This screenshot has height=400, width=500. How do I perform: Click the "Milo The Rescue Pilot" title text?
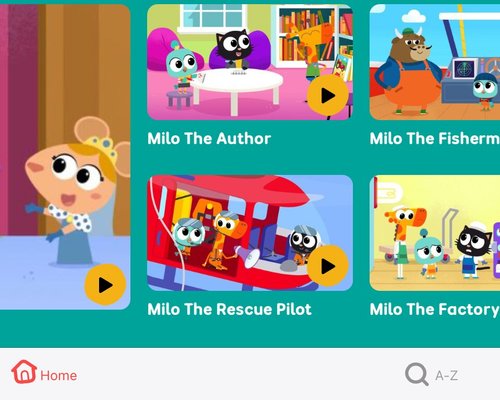[x=229, y=309]
